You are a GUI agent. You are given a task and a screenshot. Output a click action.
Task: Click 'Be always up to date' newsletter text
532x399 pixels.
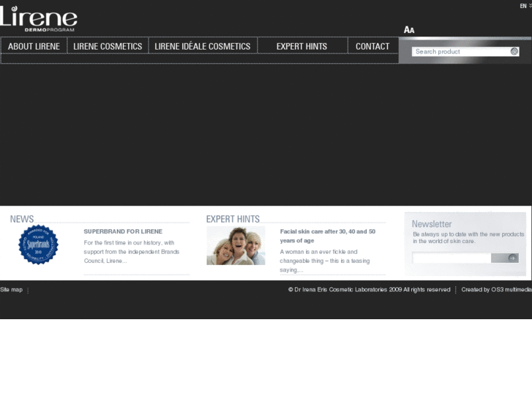pos(468,238)
